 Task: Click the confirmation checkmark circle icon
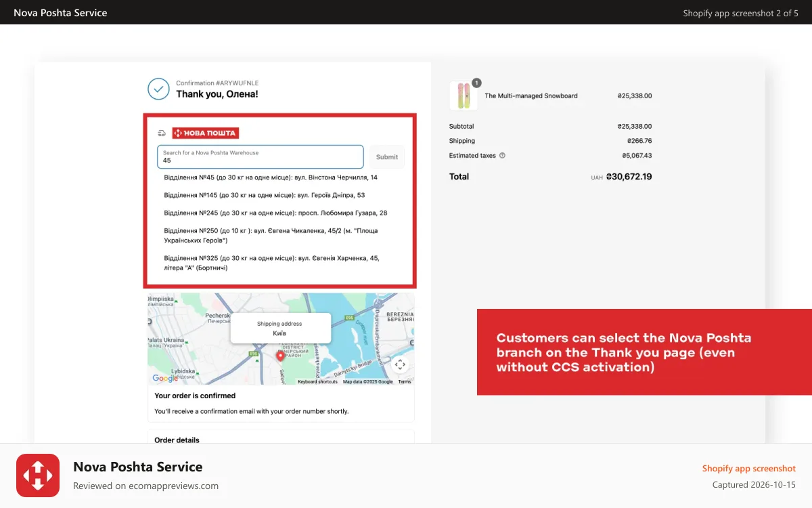[158, 89]
